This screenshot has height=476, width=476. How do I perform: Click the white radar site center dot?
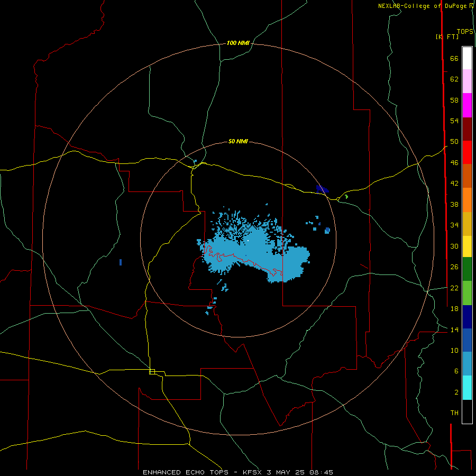point(248,241)
